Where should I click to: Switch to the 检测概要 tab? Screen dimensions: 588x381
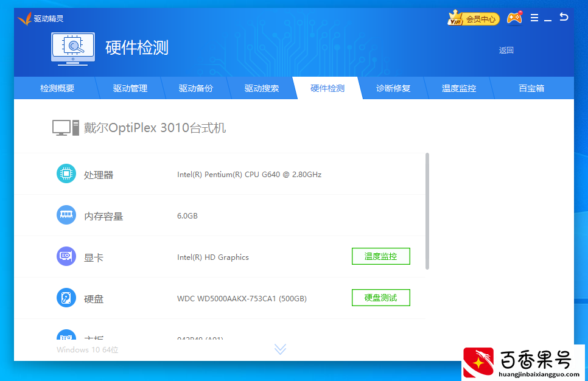pos(57,88)
